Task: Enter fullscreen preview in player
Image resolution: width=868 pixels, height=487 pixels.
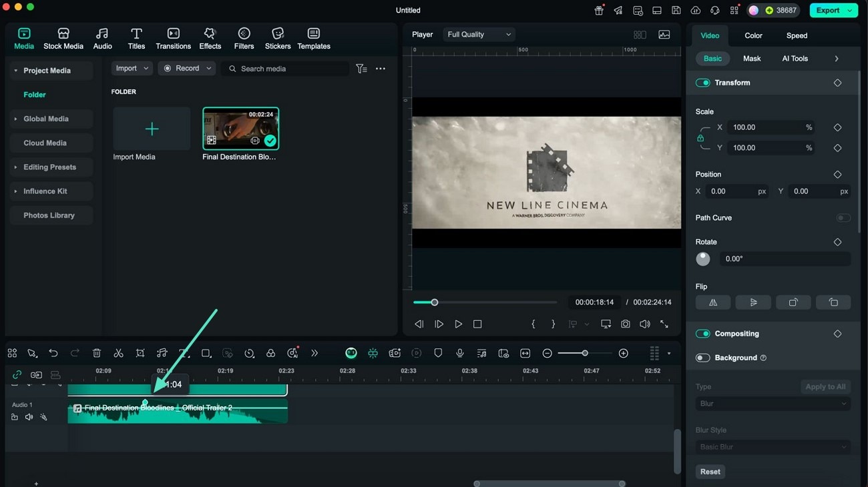Action: click(664, 324)
